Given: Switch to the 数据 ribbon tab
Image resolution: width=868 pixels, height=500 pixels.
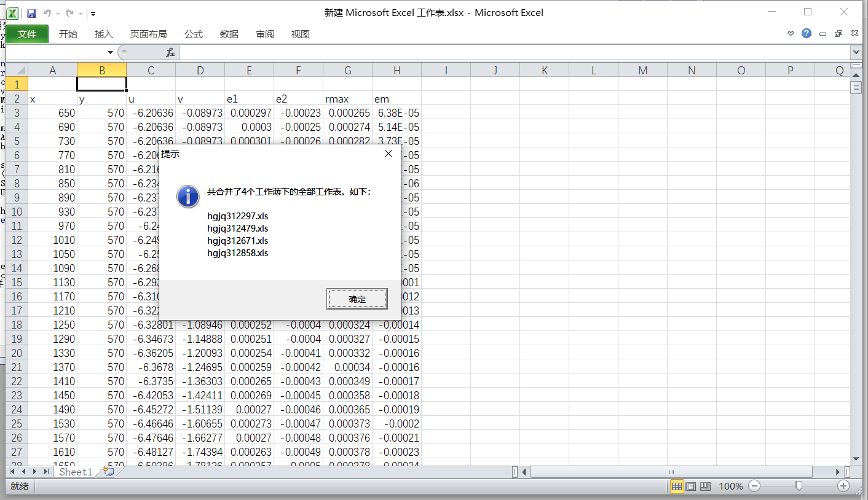Looking at the screenshot, I should 229,34.
